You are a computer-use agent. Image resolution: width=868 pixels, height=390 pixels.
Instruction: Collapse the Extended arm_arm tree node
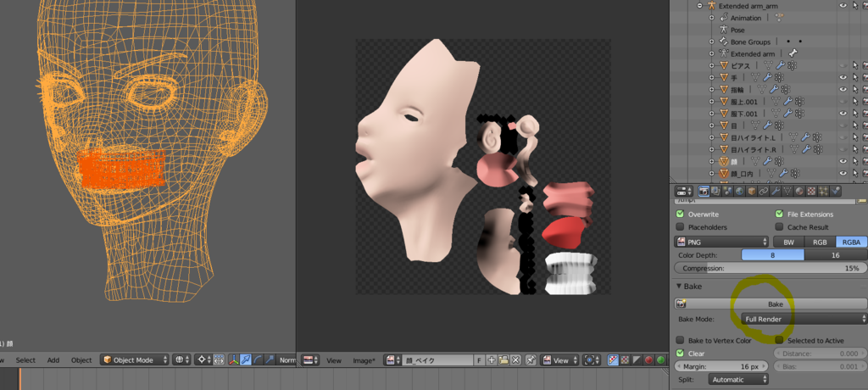coord(699,6)
